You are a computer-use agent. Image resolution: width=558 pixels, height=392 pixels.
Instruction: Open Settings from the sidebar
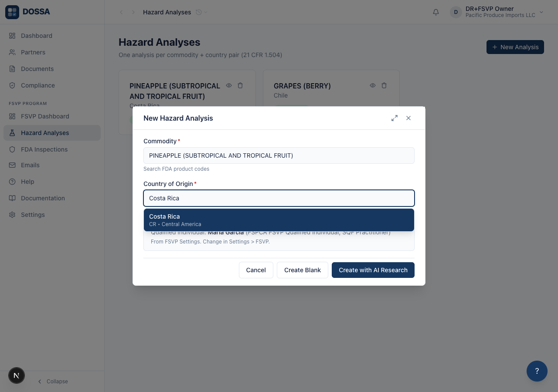coord(52,215)
